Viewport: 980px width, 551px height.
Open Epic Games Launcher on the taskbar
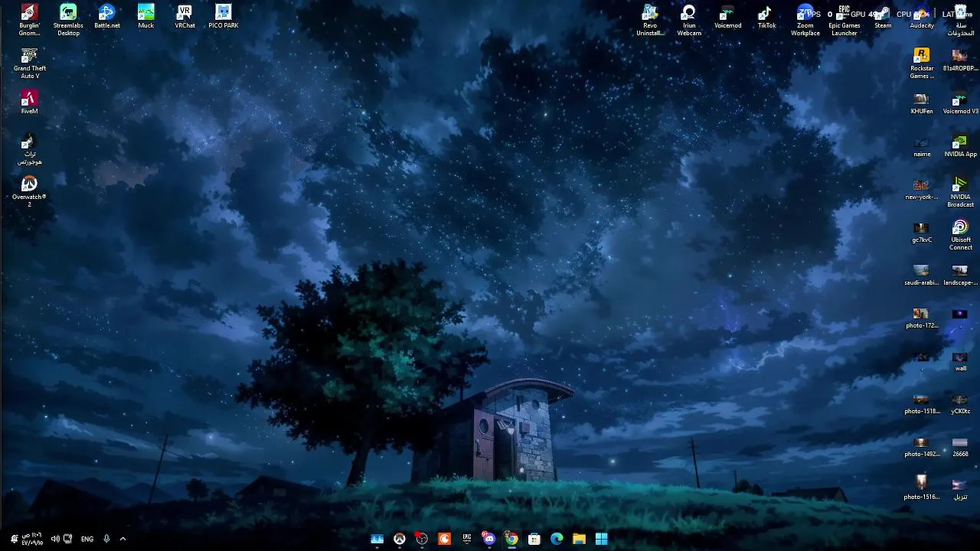467,539
